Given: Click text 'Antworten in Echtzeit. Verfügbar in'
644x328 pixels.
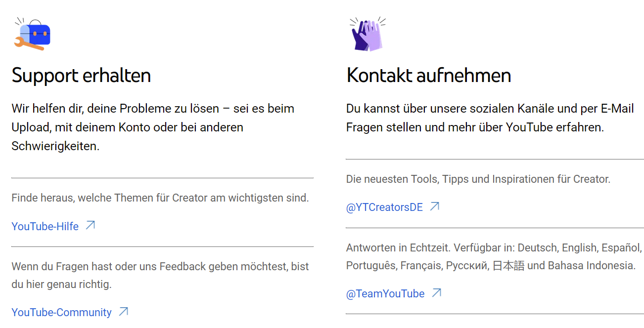Looking at the screenshot, I should point(430,247).
